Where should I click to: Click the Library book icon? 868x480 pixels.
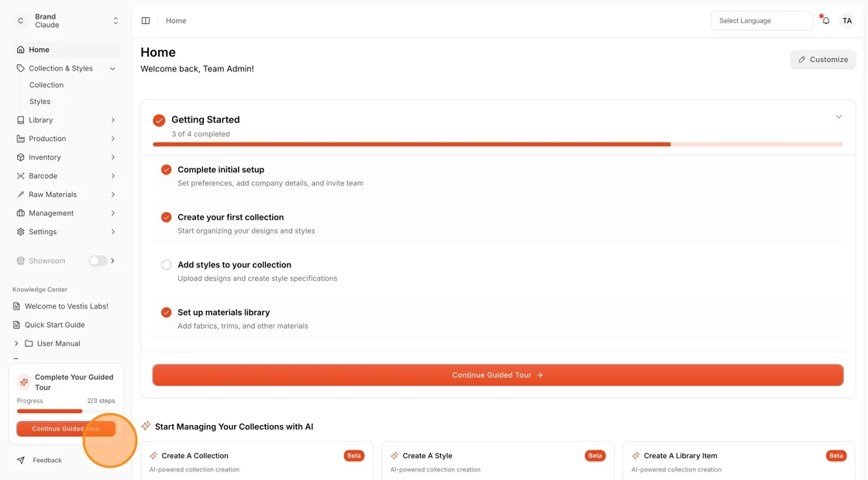point(20,119)
